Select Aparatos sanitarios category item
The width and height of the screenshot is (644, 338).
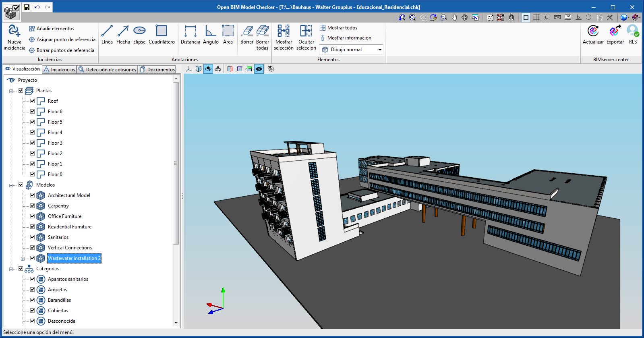pyautogui.click(x=68, y=279)
